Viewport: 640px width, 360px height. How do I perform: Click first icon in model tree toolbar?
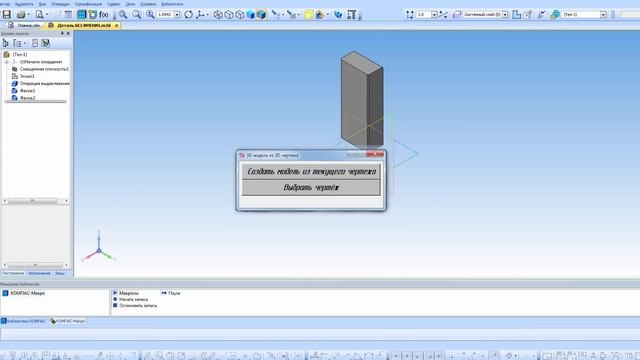tap(6, 43)
